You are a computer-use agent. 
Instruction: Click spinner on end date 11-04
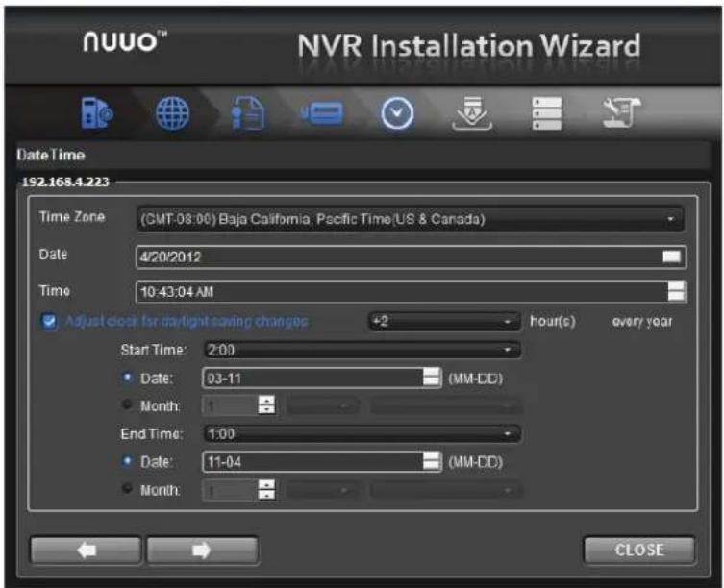pyautogui.click(x=432, y=461)
